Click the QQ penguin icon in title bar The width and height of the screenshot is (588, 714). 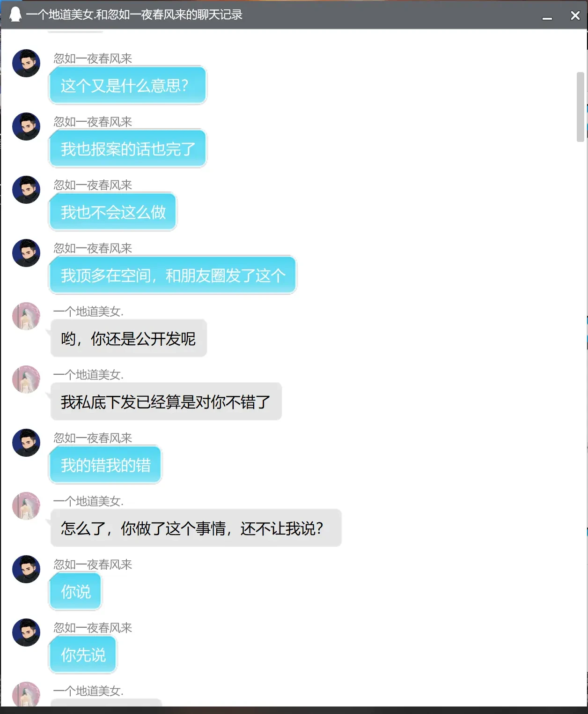pyautogui.click(x=15, y=15)
